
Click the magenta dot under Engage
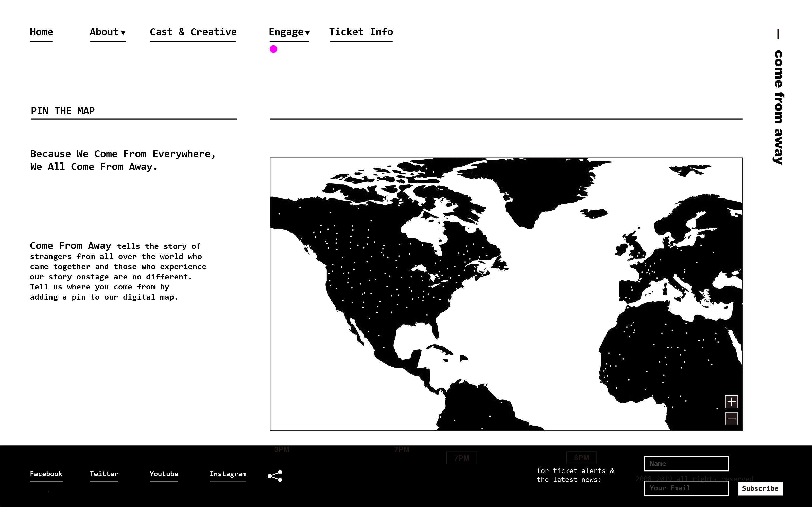[x=273, y=49]
